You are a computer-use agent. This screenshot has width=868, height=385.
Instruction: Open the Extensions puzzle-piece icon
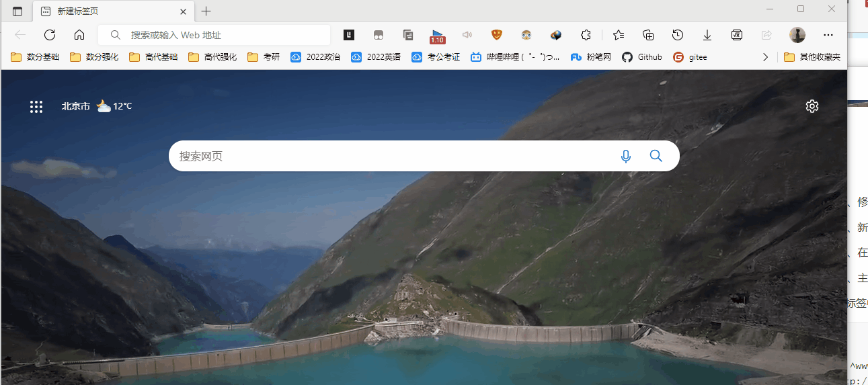pos(586,35)
